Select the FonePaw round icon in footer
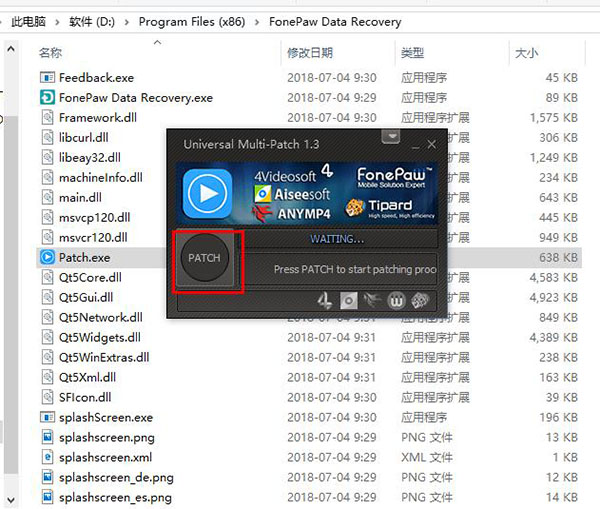The image size is (600, 509). pyautogui.click(x=394, y=300)
